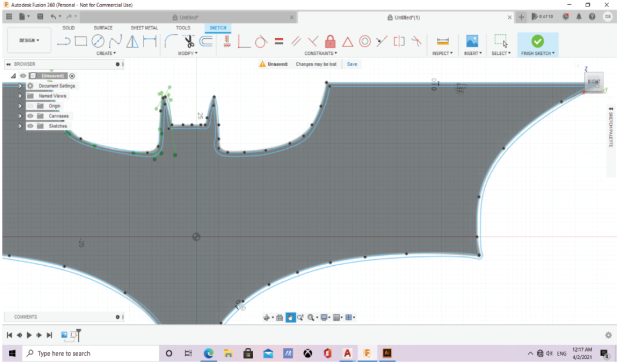The height and width of the screenshot is (364, 624).
Task: Apply Coincident constraint
Action: [x=244, y=41]
